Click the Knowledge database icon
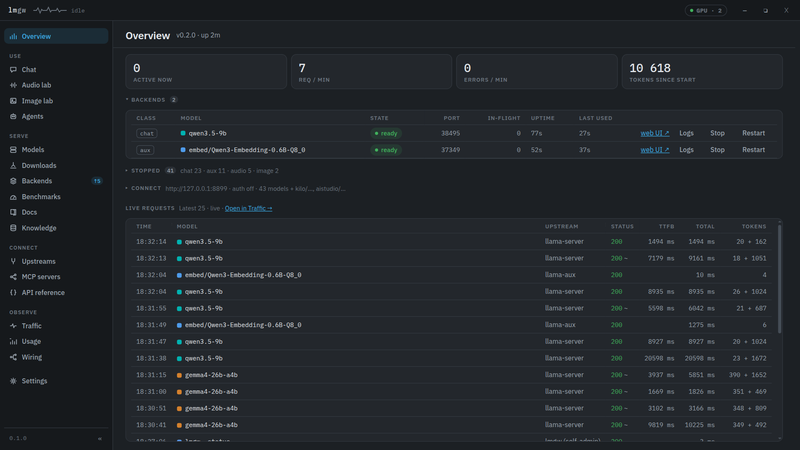The height and width of the screenshot is (450, 800). pyautogui.click(x=13, y=228)
